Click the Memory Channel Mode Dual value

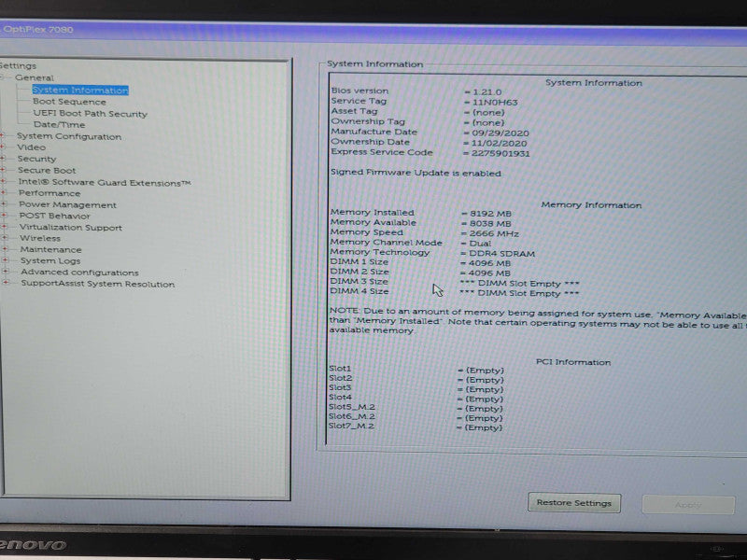pos(480,244)
